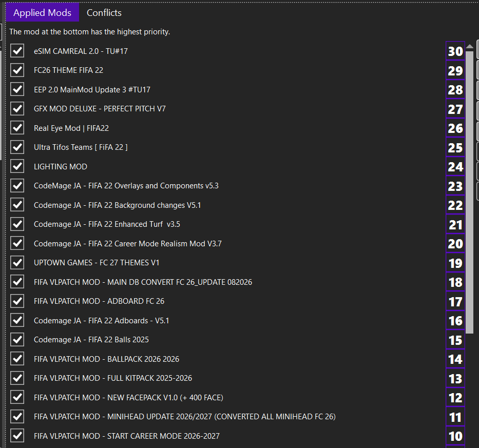Click EEP 2.0 MainMod Update 3 #TU17 text

(92, 89)
